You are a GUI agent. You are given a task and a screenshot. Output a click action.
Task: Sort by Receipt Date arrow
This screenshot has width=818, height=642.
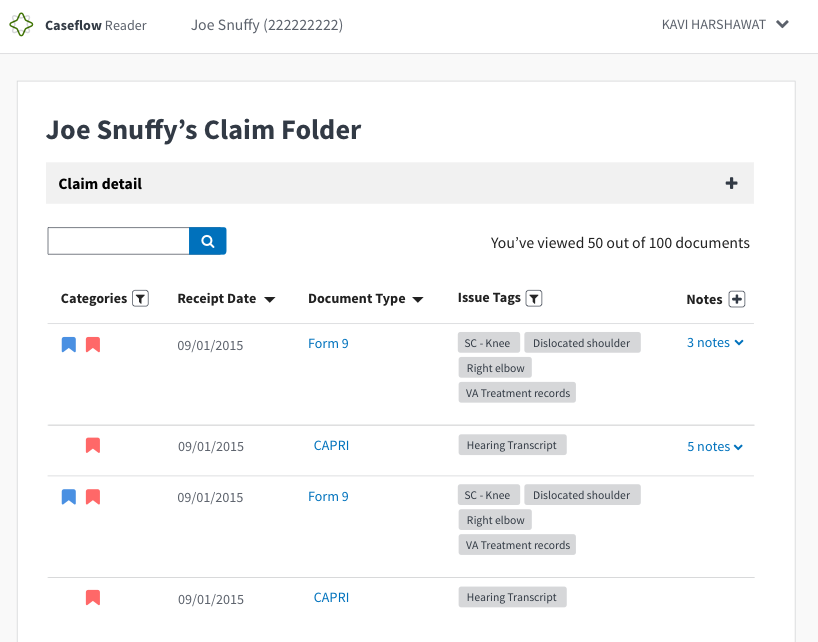270,299
